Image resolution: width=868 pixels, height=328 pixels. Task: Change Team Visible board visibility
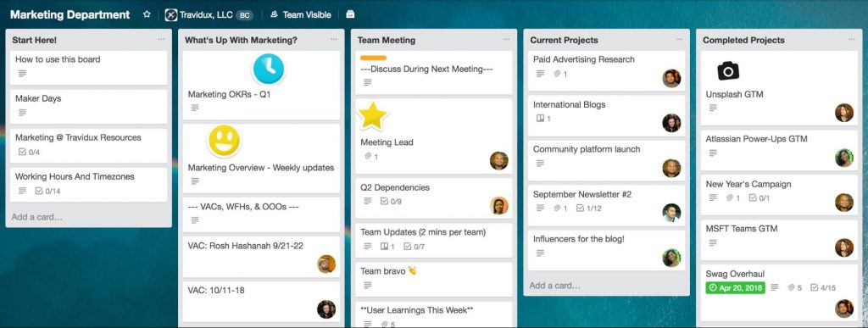301,15
